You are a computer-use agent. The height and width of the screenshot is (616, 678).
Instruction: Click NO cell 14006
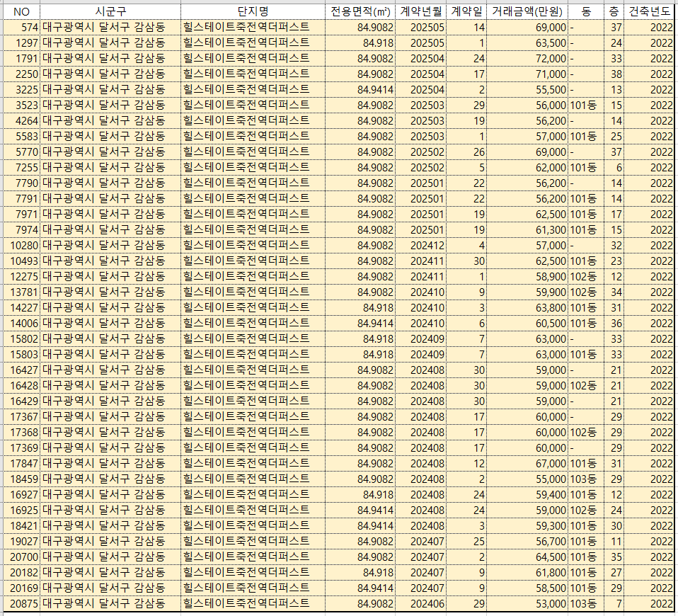tap(22, 323)
